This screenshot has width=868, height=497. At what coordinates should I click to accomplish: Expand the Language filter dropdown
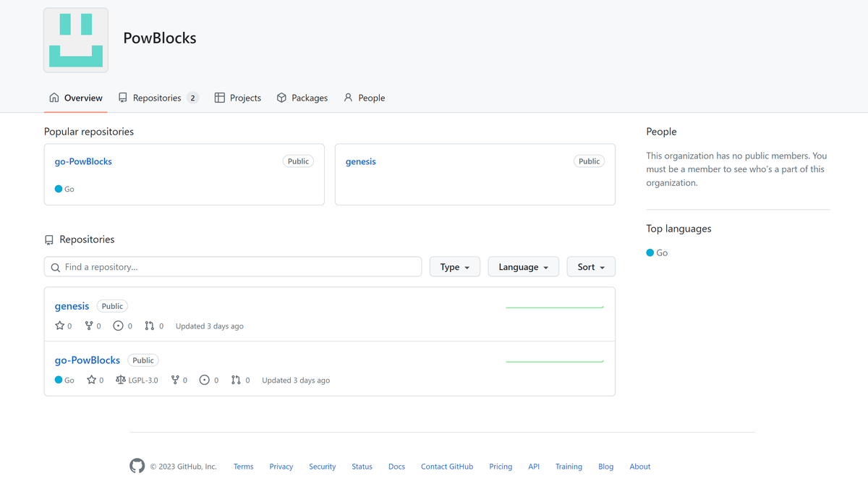coord(523,267)
